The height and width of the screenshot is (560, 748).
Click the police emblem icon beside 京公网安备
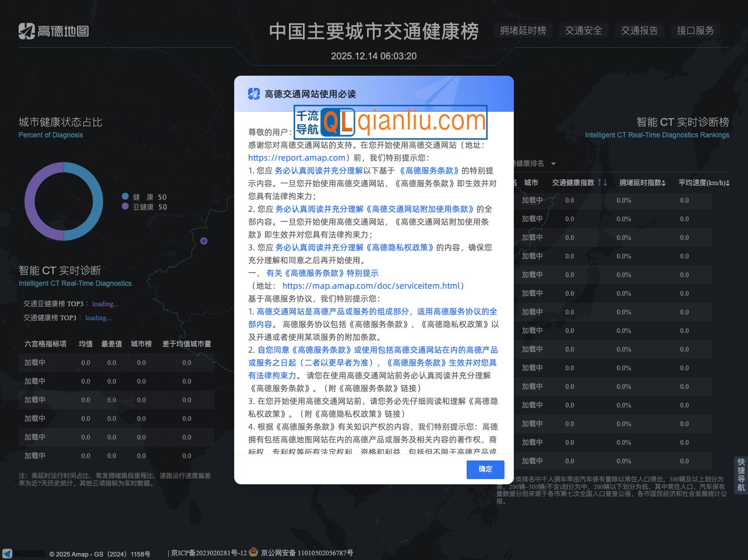click(x=252, y=550)
